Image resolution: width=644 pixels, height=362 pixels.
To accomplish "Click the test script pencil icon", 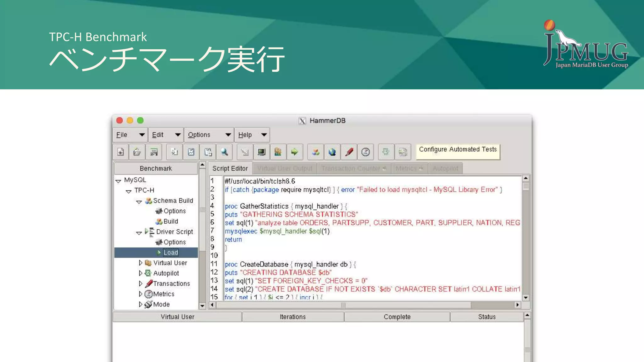I will coord(245,152).
